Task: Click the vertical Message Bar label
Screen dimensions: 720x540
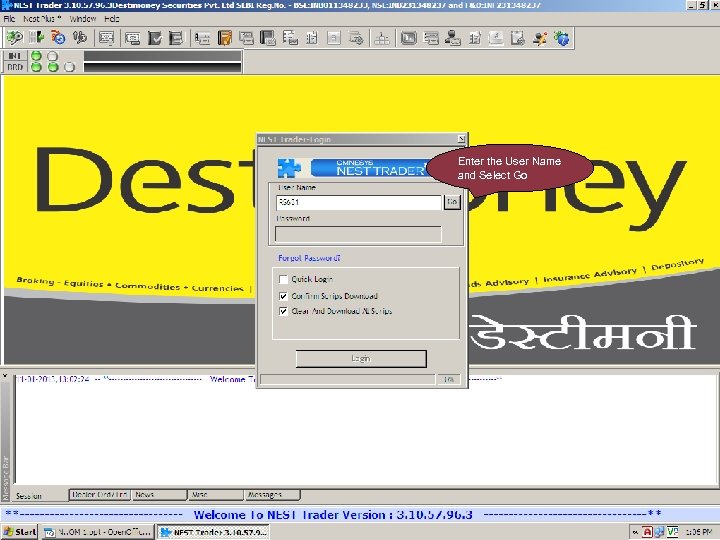Action: 6,478
